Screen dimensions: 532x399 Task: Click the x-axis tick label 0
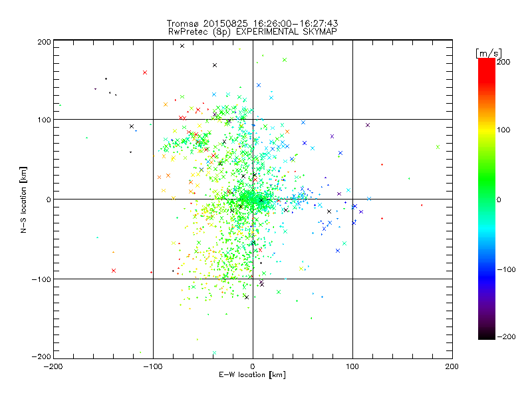coord(253,366)
